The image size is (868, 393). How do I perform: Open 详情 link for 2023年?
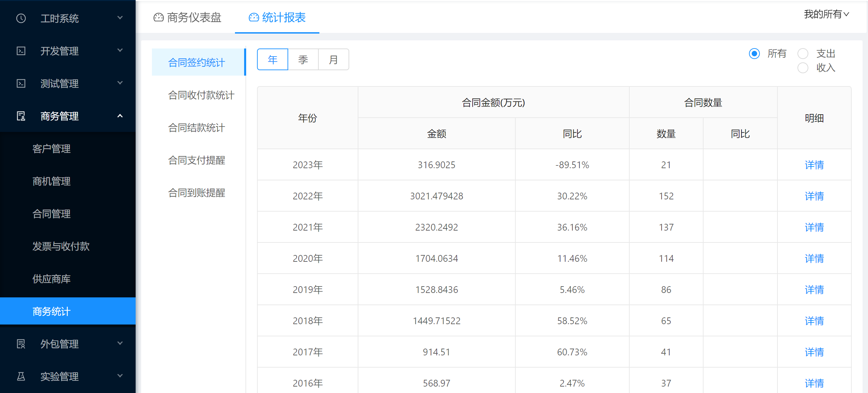[814, 165]
